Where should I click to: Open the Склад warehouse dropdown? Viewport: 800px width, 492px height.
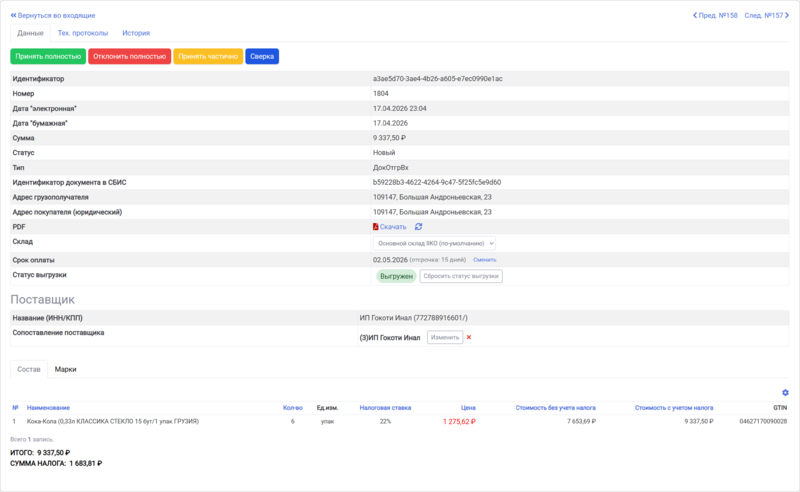[x=434, y=243]
